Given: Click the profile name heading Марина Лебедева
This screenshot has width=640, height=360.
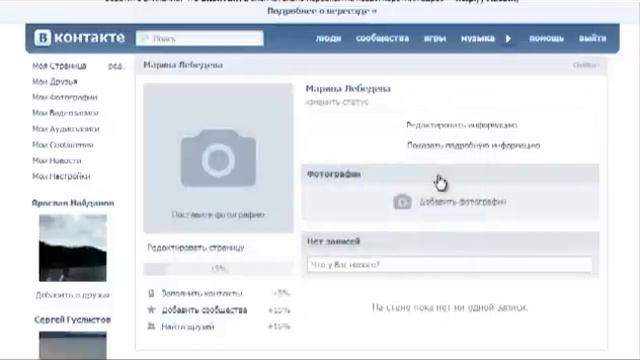Looking at the screenshot, I should [348, 89].
